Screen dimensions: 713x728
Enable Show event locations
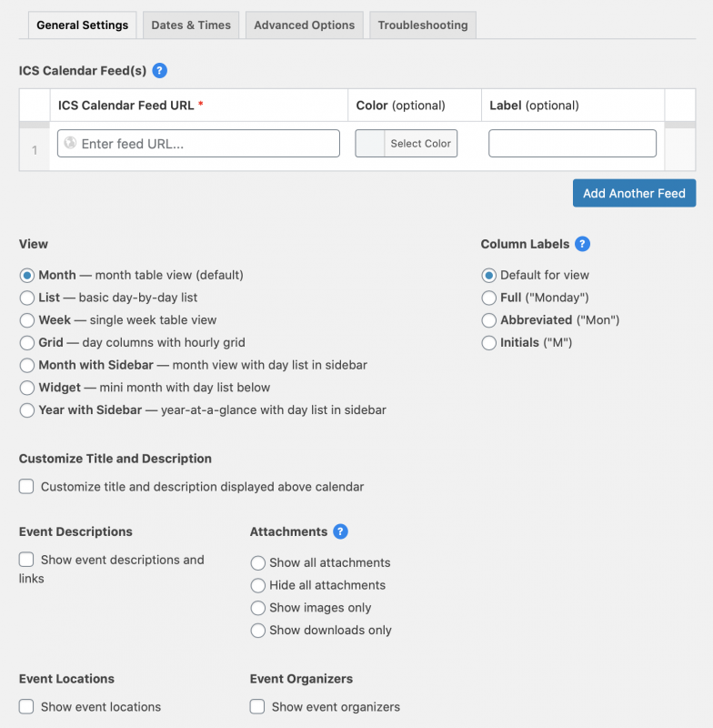point(26,706)
